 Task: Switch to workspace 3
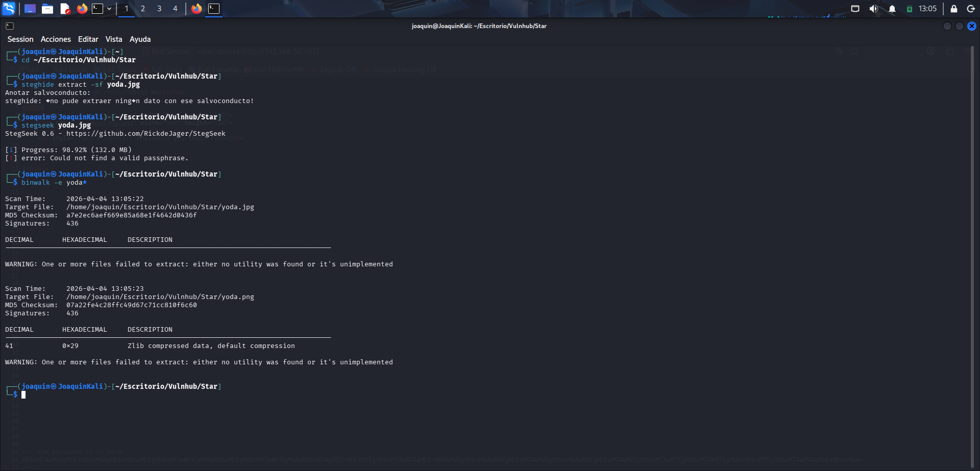pos(159,9)
